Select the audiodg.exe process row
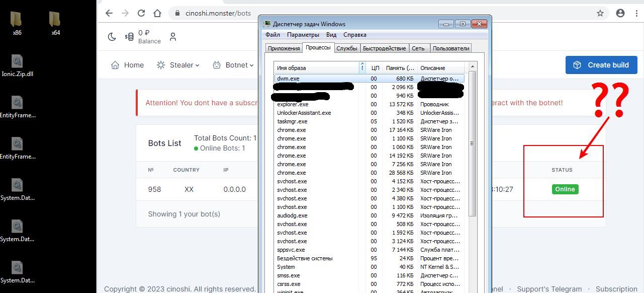644x293 pixels. point(370,215)
